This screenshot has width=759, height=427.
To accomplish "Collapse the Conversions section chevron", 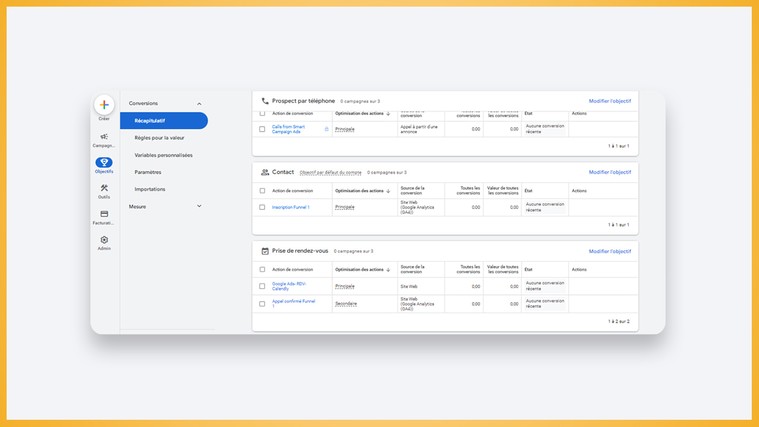I will pyautogui.click(x=199, y=104).
